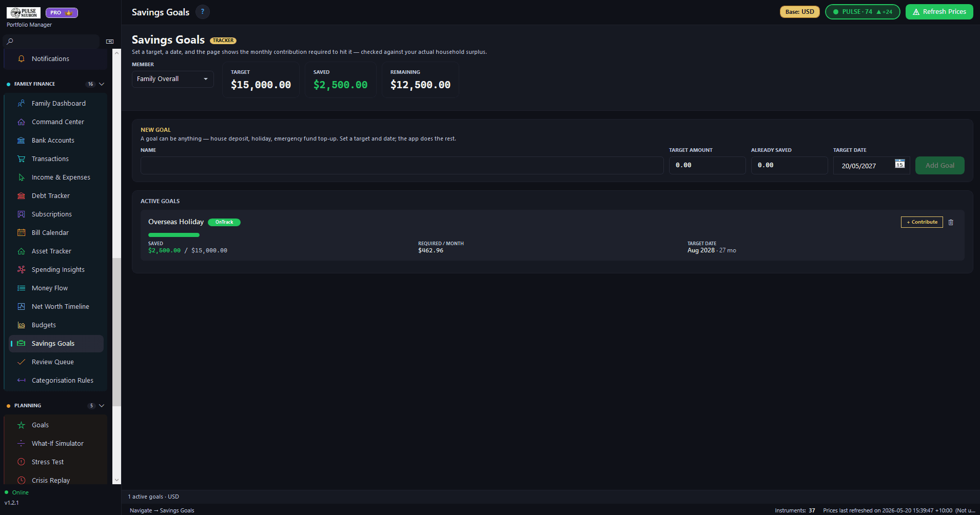Click the Stress Test warning icon
The height and width of the screenshot is (515, 980).
coord(21,462)
